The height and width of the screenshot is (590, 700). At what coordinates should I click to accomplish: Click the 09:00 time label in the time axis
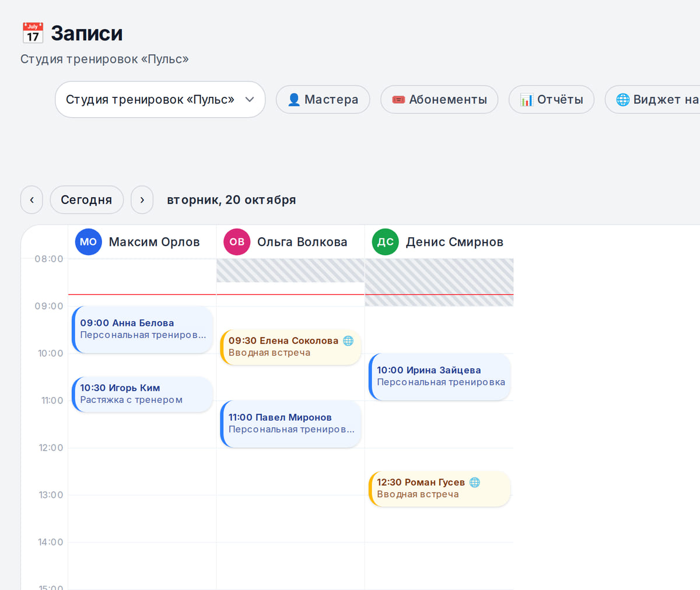coord(49,306)
